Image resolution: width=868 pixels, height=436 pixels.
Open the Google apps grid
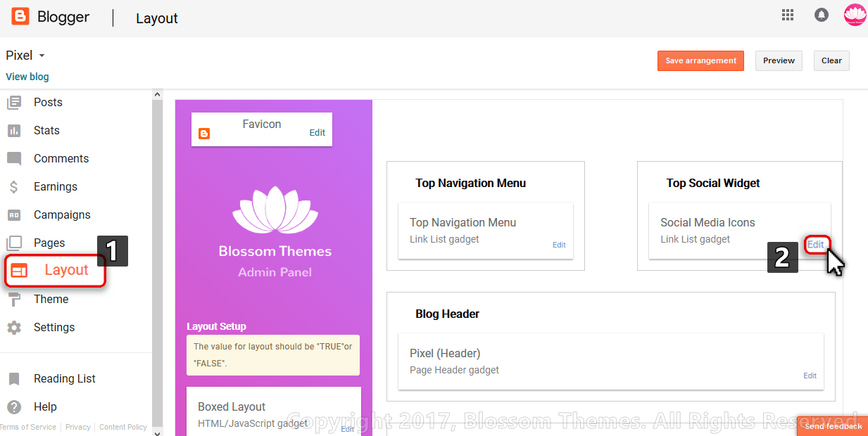click(x=788, y=15)
